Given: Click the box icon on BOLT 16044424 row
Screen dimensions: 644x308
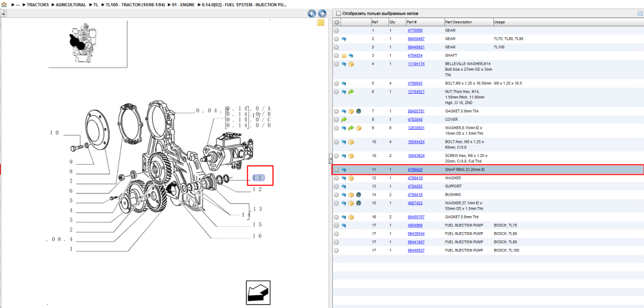Looking at the screenshot, I should tap(351, 142).
